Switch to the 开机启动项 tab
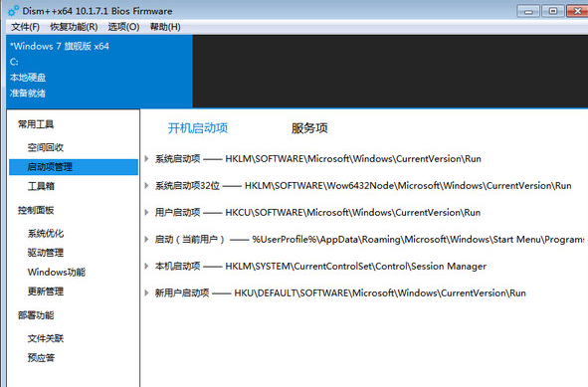The width and height of the screenshot is (588, 387). [198, 128]
